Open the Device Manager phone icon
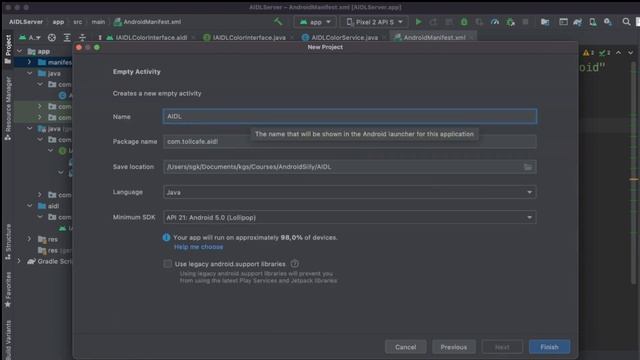The height and width of the screenshot is (360, 640). coord(593,22)
